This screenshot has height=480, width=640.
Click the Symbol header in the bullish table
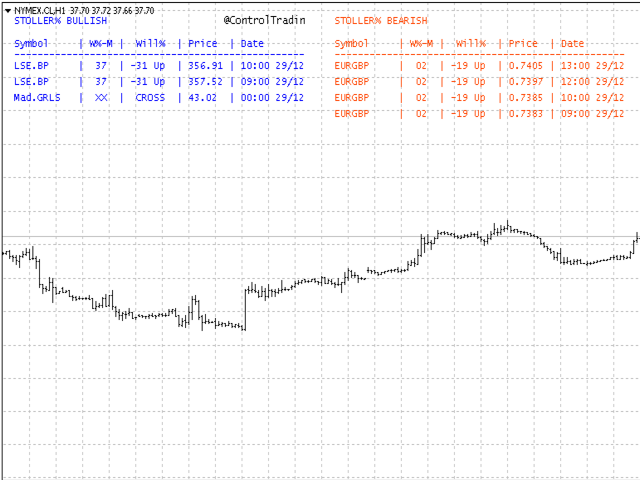click(31, 44)
